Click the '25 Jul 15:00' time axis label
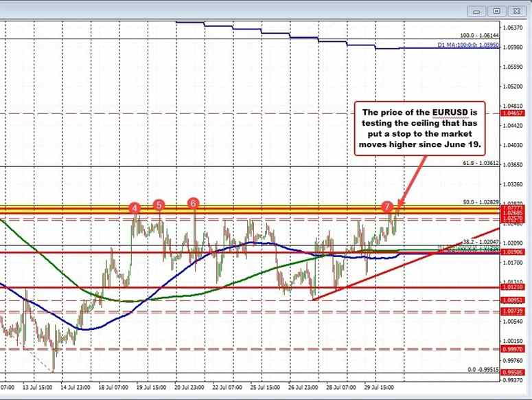This screenshot has height=400, width=532. [x=266, y=388]
